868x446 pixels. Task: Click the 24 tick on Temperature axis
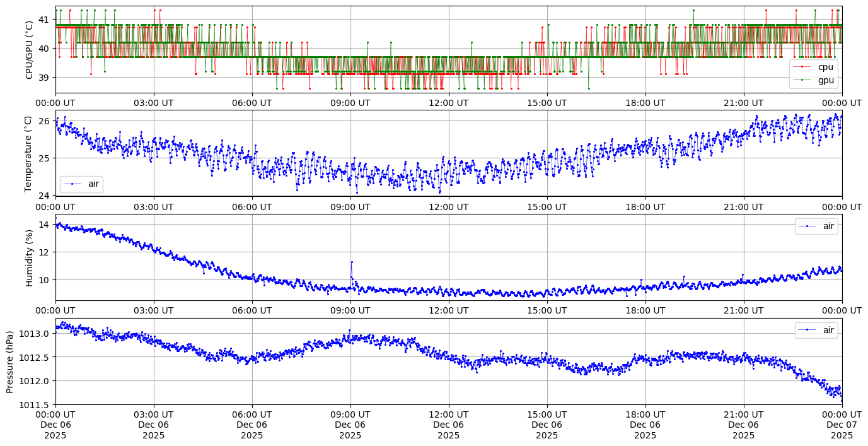coord(44,195)
